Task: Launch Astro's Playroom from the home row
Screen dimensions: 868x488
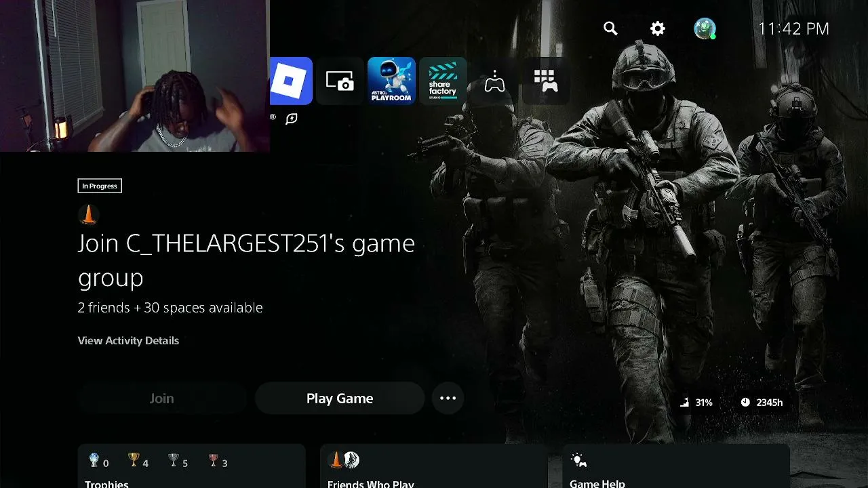Action: (391, 81)
